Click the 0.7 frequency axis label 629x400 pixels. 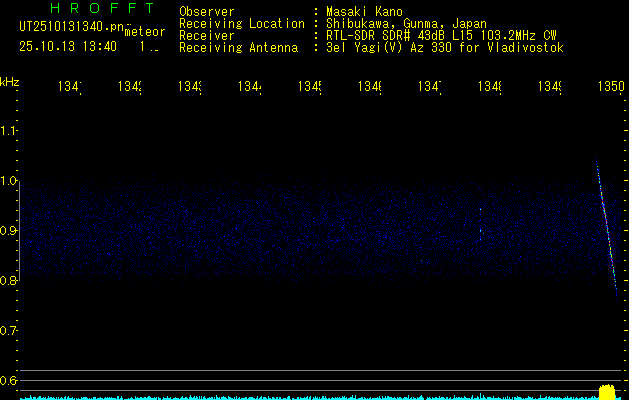[x=10, y=331]
